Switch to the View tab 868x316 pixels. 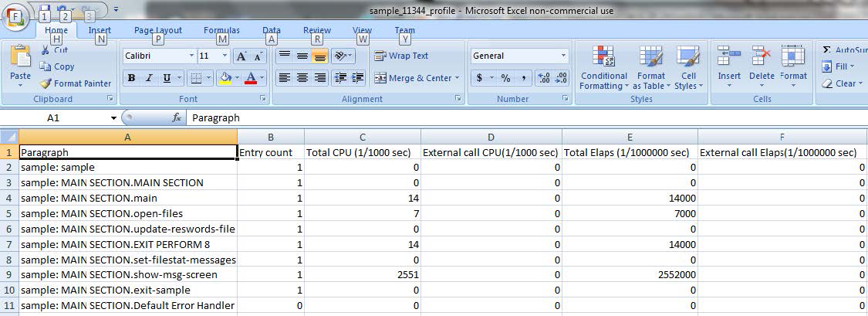coord(362,30)
